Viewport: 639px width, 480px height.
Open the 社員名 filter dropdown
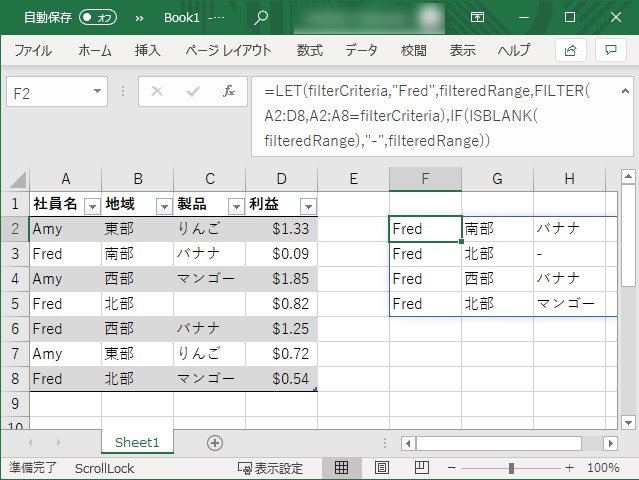click(x=93, y=206)
